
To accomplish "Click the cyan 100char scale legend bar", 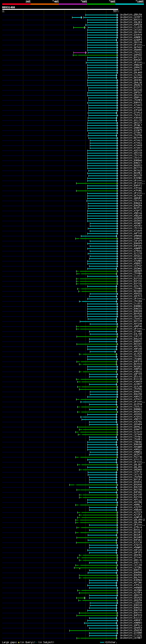I will 102,642.
